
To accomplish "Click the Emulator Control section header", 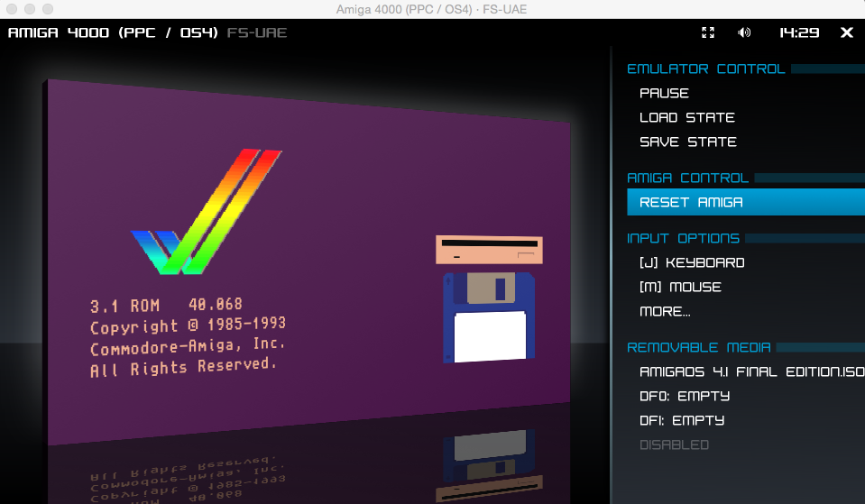I will click(x=706, y=69).
